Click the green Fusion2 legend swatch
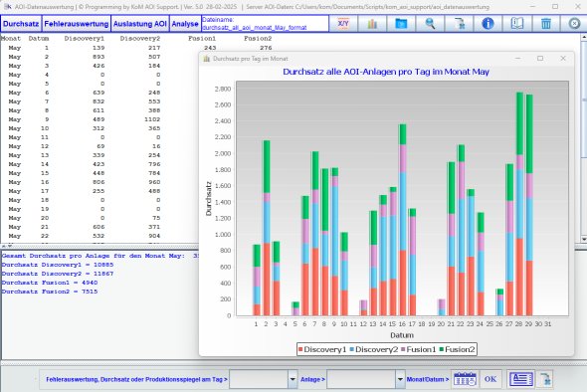Screen dimensions: 587x392 (x=442, y=349)
